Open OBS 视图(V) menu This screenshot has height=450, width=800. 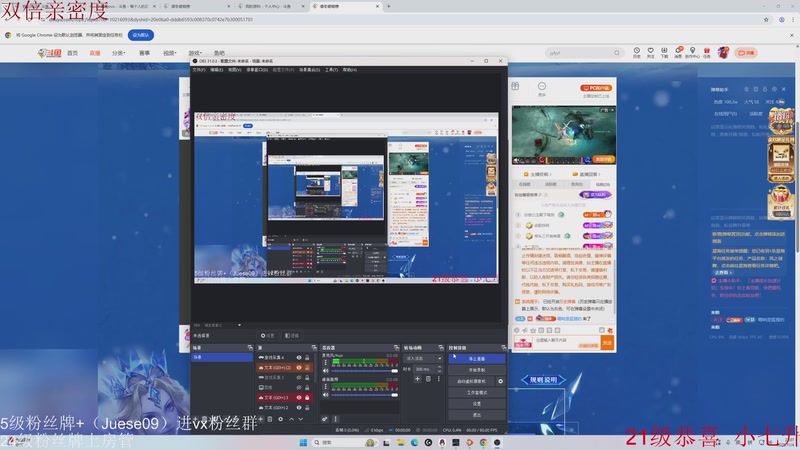[x=234, y=69]
